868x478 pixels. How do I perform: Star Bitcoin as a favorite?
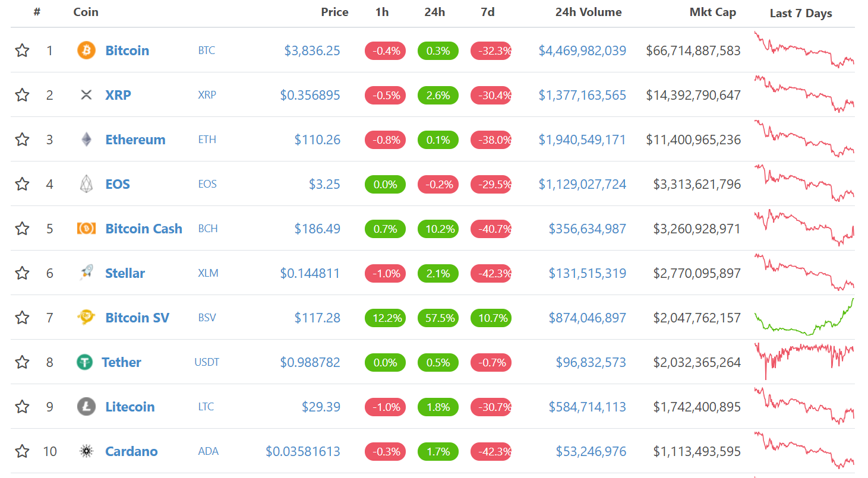22,50
